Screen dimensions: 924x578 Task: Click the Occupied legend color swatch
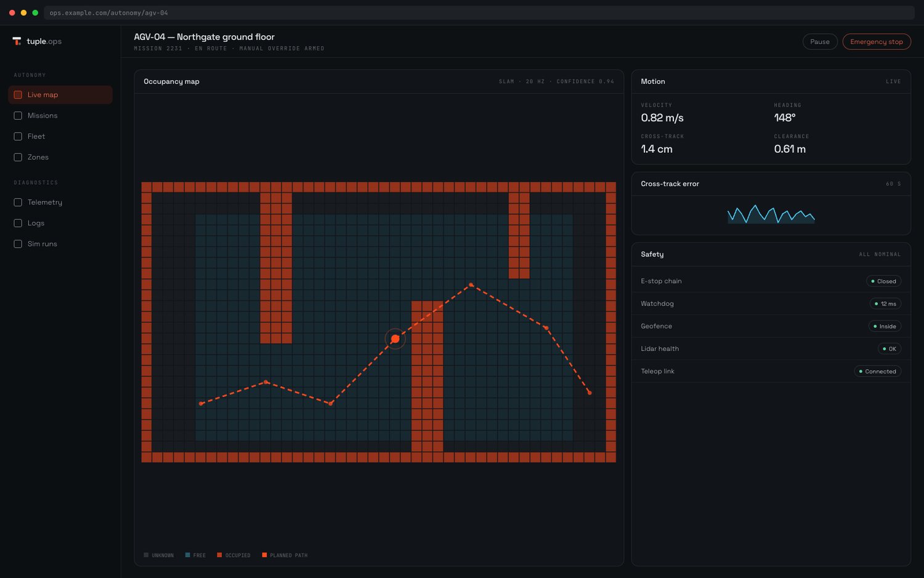(219, 555)
